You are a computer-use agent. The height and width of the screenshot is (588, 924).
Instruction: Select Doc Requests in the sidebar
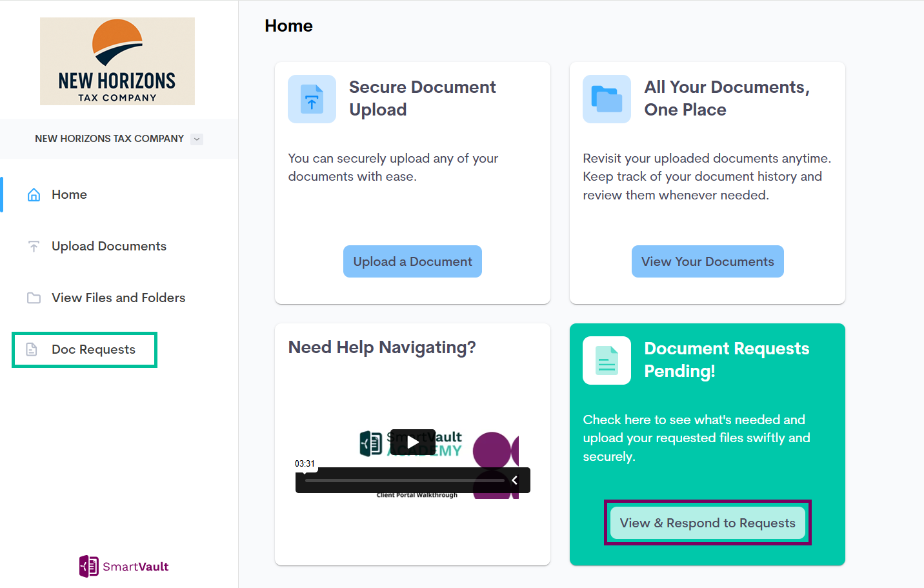point(93,350)
